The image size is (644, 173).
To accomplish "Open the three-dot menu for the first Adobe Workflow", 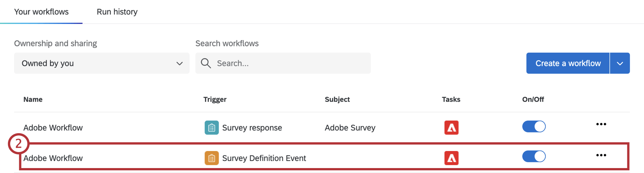I will click(601, 124).
